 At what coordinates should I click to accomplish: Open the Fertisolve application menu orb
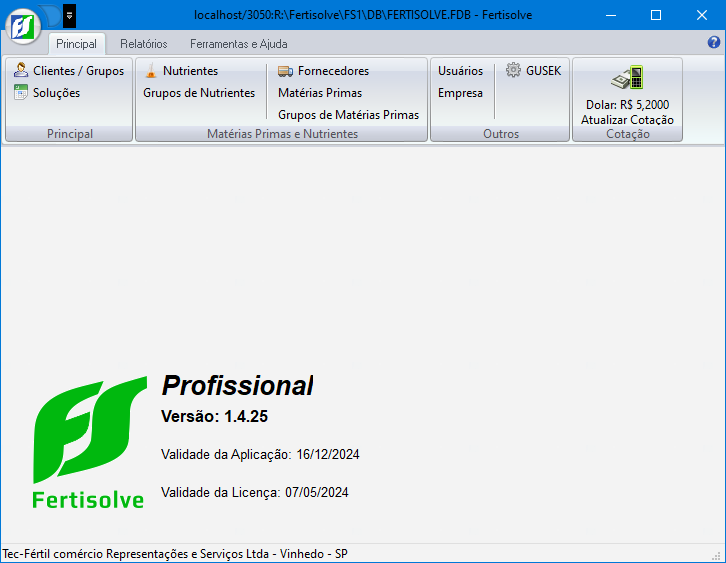pyautogui.click(x=24, y=26)
